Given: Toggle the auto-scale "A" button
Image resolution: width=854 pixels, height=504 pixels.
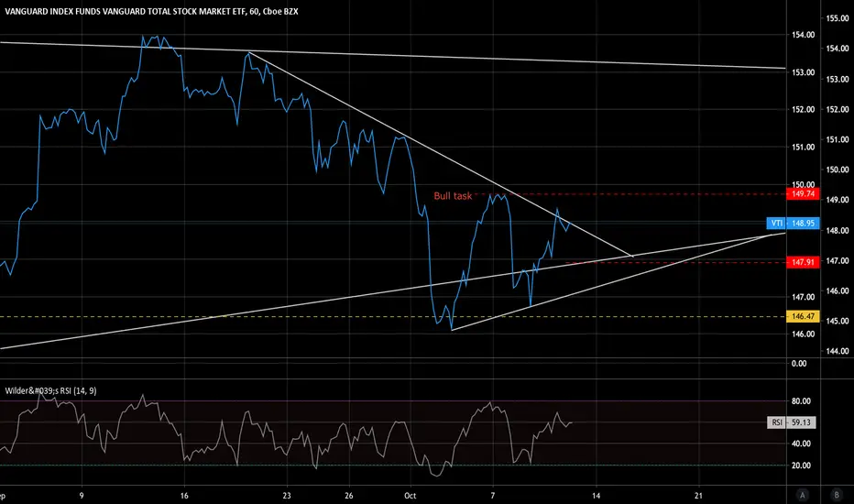Looking at the screenshot, I should (x=802, y=495).
